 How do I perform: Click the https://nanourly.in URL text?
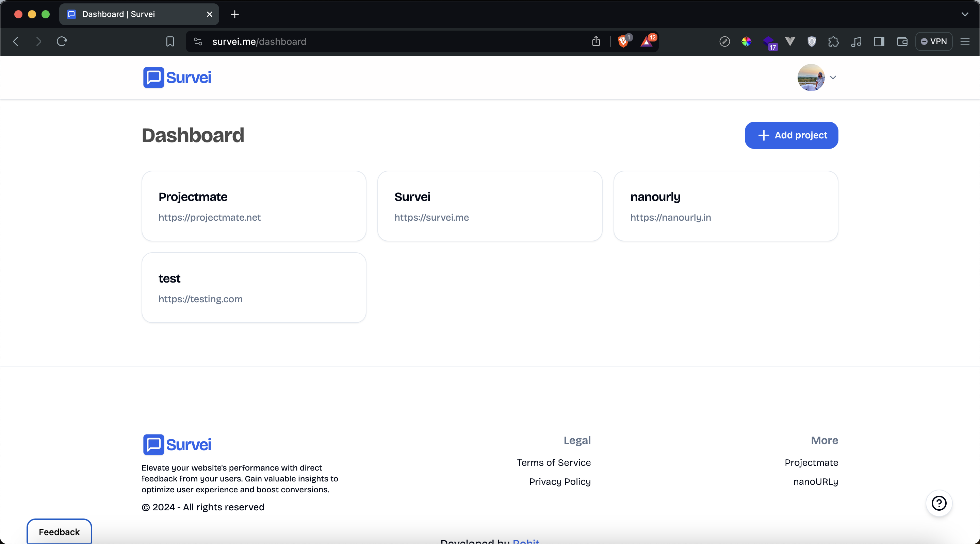click(x=671, y=218)
